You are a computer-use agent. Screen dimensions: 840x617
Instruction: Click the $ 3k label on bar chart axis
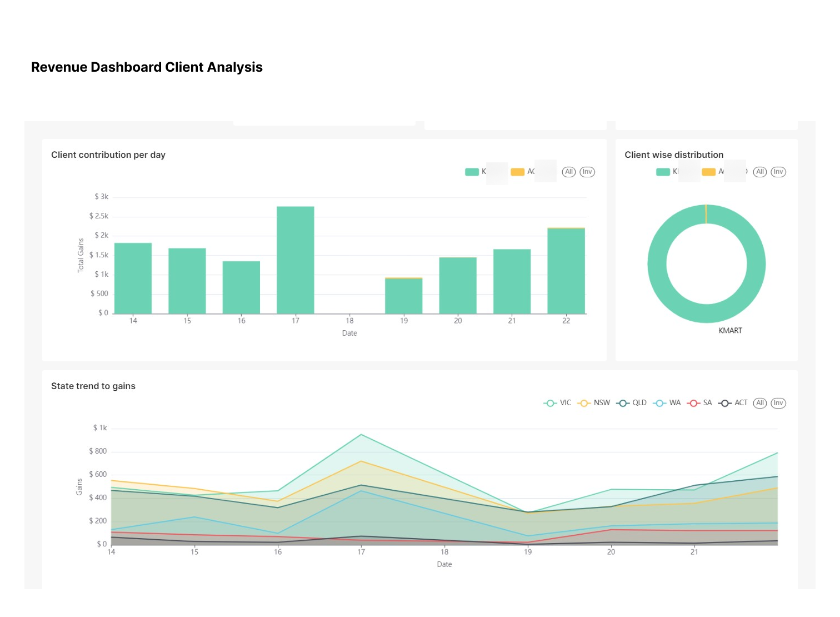click(x=102, y=197)
